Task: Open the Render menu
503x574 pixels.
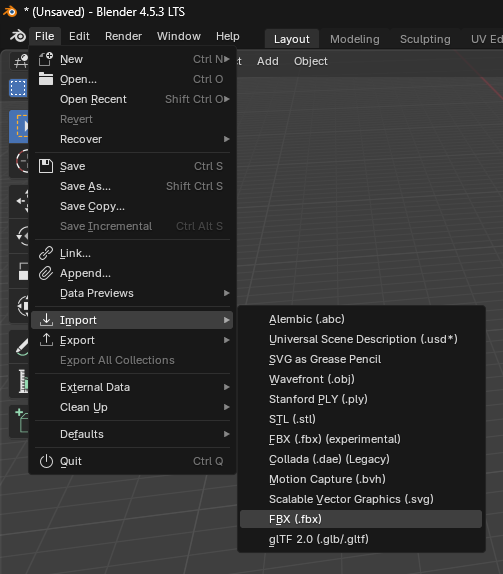Action: [x=123, y=36]
